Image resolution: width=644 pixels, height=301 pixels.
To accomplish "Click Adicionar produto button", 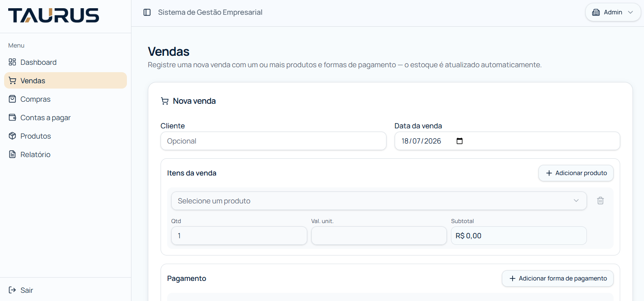I will coord(576,173).
